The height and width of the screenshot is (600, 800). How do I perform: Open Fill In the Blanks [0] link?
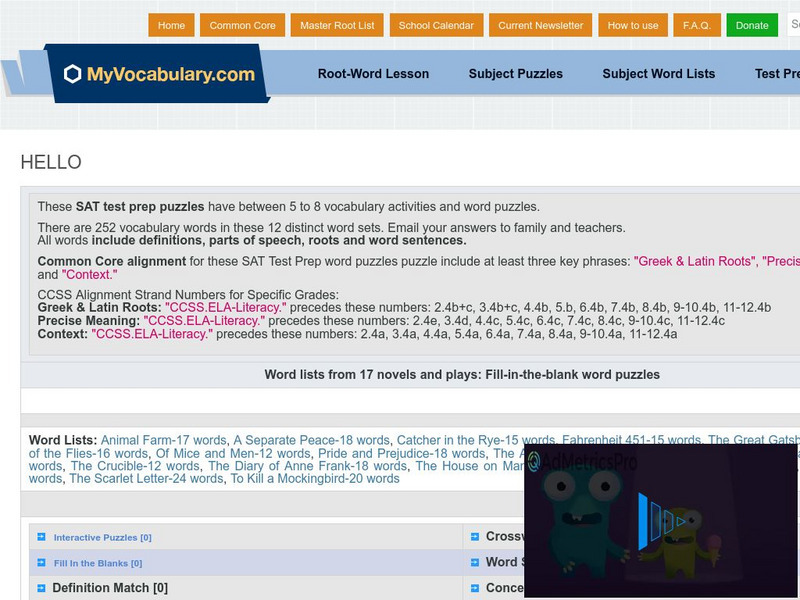point(98,563)
